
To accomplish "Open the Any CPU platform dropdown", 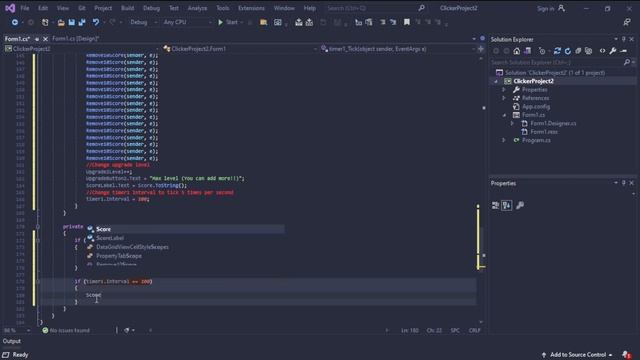I will 187,22.
